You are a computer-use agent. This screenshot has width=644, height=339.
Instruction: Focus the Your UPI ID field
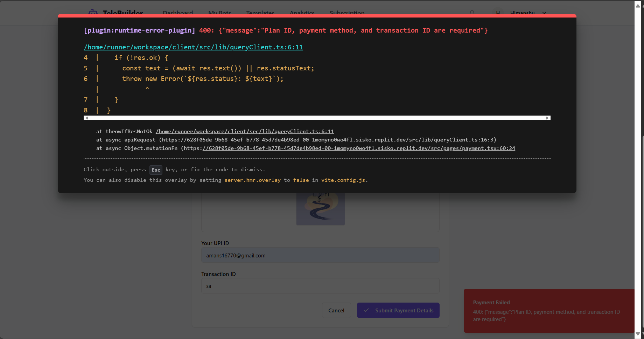point(320,255)
